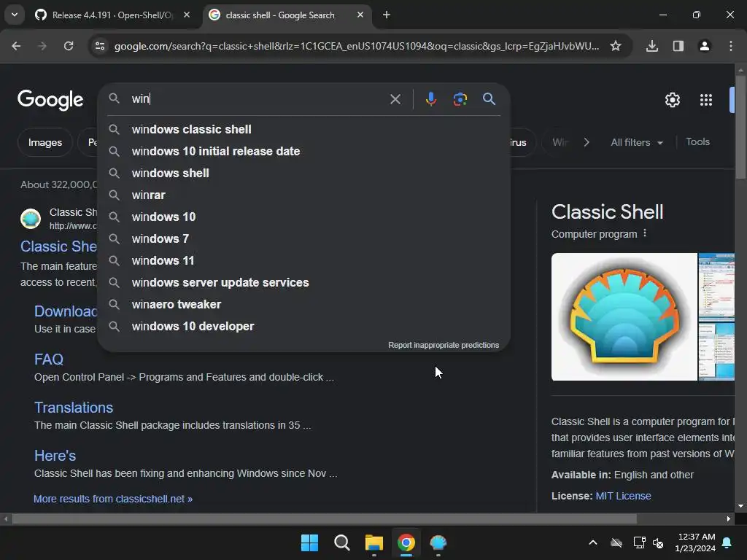Choose suggestion windows server update services
747x560 pixels.
coord(304,283)
